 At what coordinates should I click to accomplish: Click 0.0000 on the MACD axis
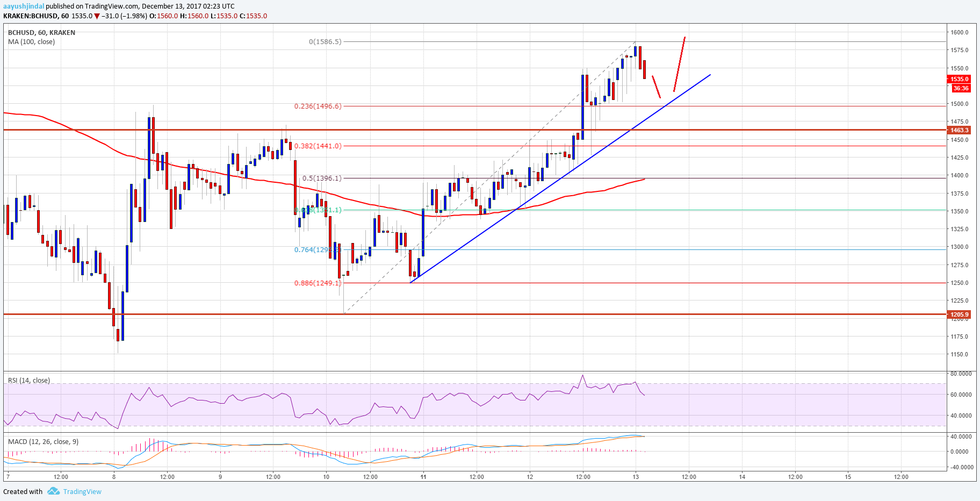(960, 452)
